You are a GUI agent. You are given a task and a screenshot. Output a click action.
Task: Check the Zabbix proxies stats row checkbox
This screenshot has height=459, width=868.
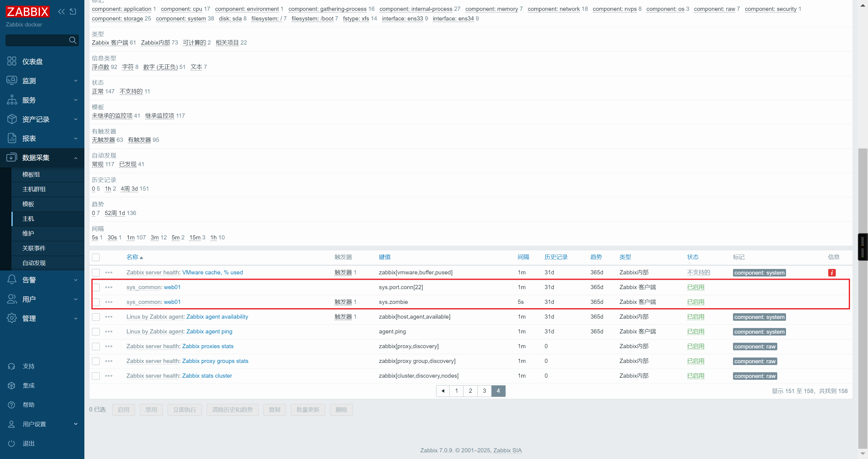pyautogui.click(x=96, y=346)
